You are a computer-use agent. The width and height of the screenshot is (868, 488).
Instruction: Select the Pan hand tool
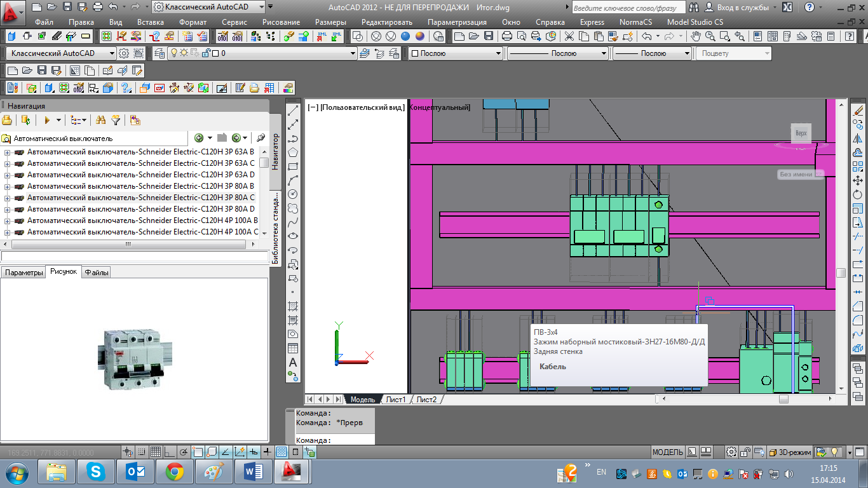(696, 36)
